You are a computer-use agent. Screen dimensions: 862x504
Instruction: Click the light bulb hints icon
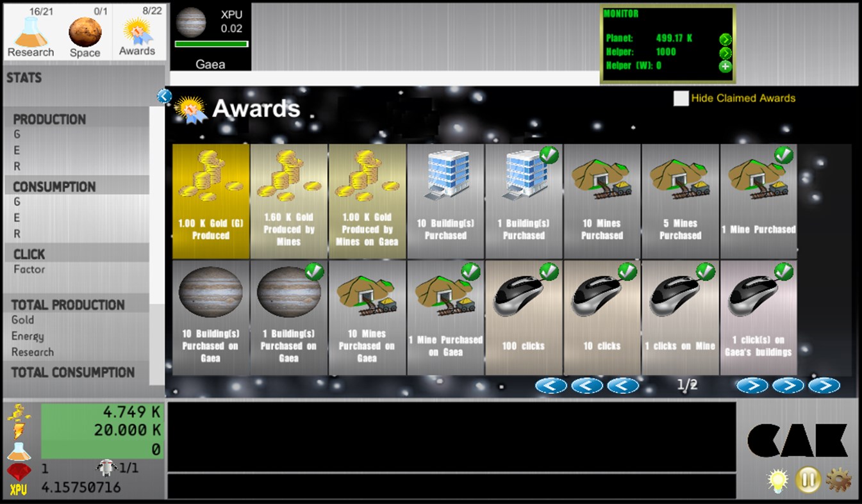779,480
